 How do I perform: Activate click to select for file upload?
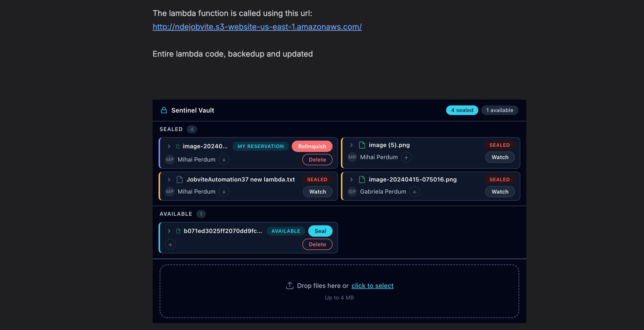(x=372, y=285)
